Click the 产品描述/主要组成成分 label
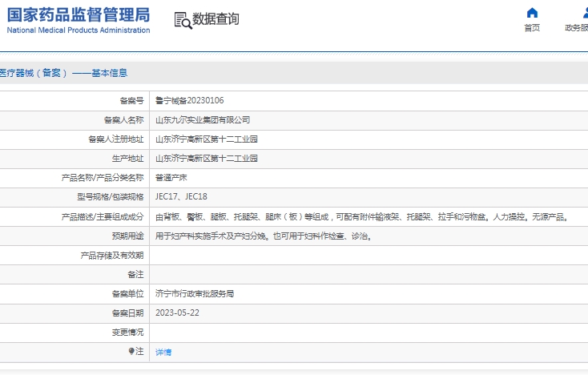Image resolution: width=588 pixels, height=375 pixels. pyautogui.click(x=103, y=217)
